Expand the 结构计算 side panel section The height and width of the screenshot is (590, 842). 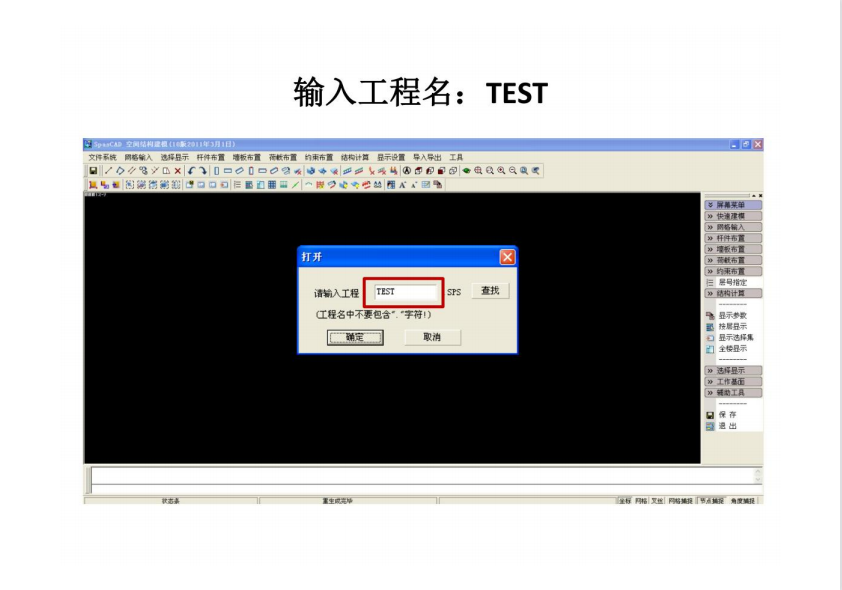click(733, 293)
